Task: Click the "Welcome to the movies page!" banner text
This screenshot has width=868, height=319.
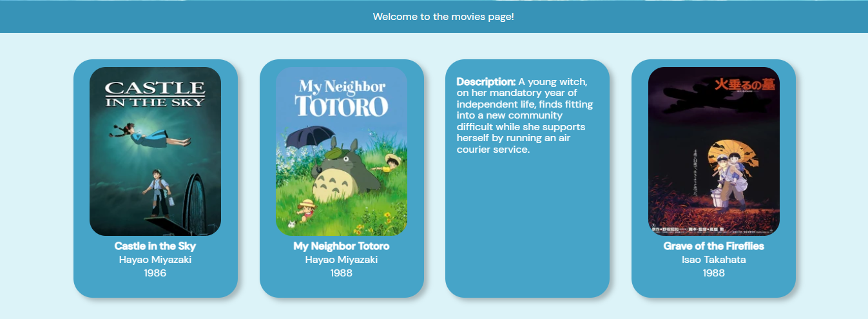Action: (x=443, y=17)
